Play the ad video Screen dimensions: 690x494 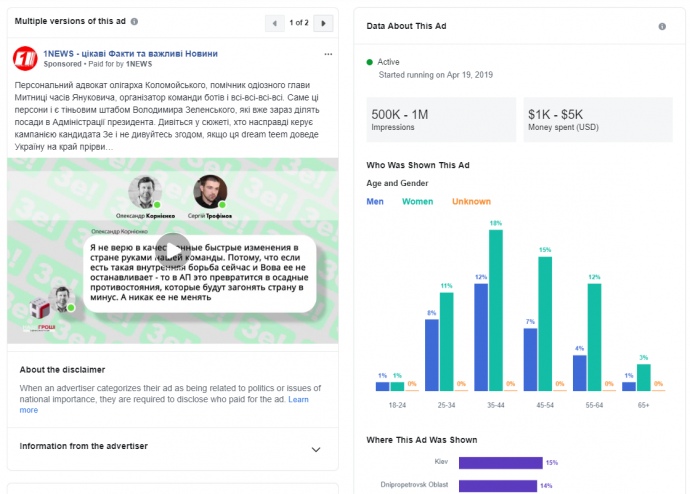point(173,251)
